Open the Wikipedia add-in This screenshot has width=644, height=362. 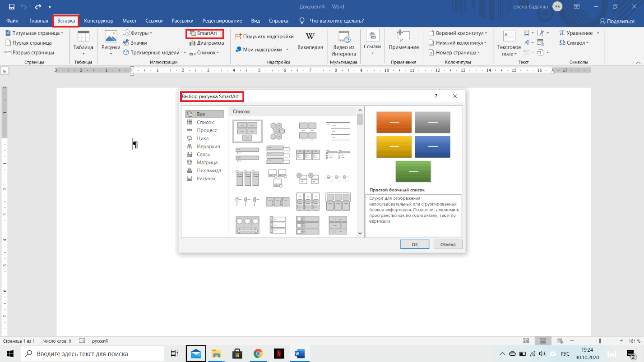click(x=310, y=41)
